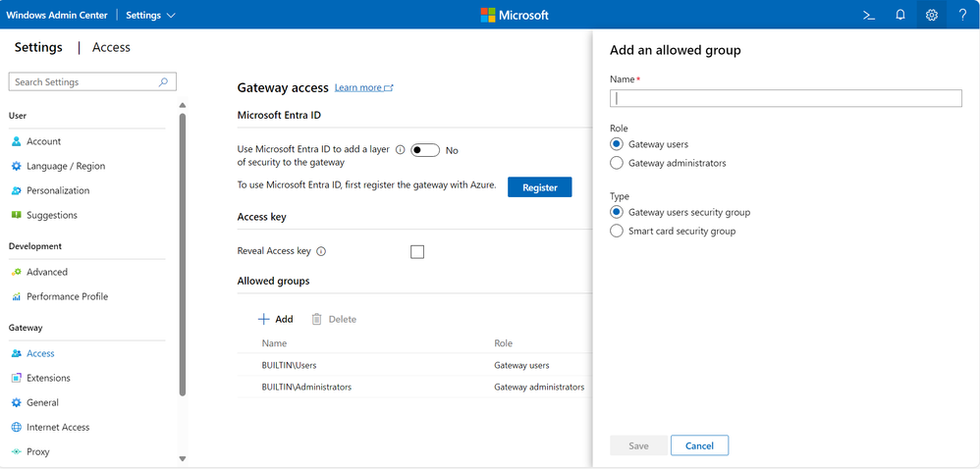
Task: Click the Name column header
Action: coord(274,343)
